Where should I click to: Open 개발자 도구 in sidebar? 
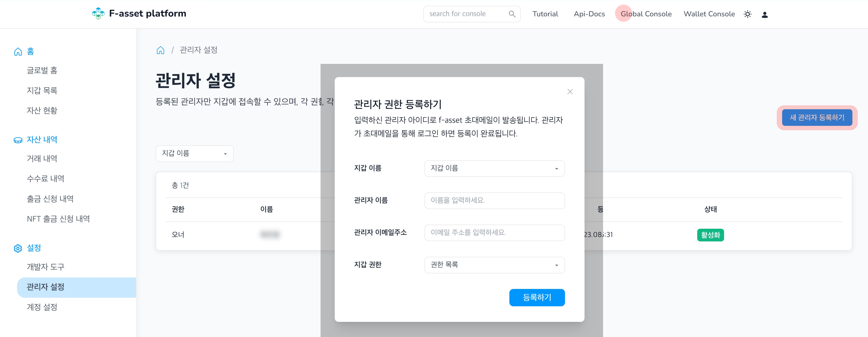coord(45,267)
